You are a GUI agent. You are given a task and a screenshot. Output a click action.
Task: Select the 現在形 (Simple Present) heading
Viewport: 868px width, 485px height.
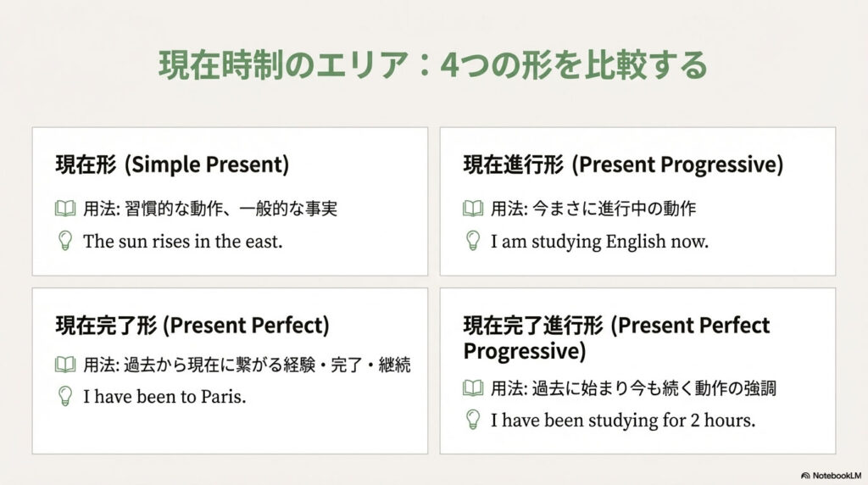tap(172, 164)
